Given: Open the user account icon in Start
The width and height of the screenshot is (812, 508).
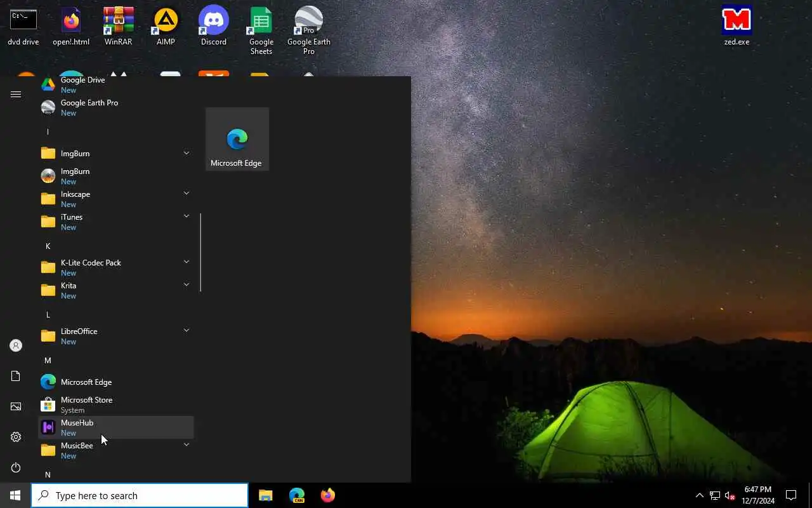Looking at the screenshot, I should [x=16, y=345].
